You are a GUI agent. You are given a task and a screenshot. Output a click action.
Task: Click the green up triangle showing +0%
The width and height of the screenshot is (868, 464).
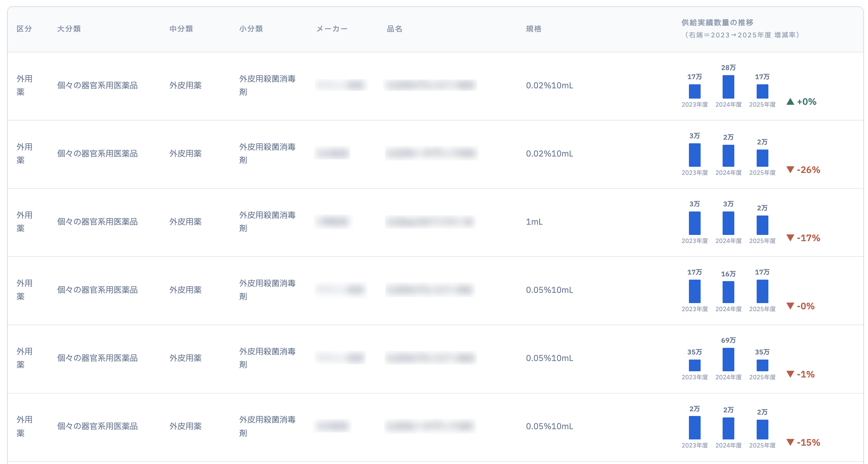[790, 102]
